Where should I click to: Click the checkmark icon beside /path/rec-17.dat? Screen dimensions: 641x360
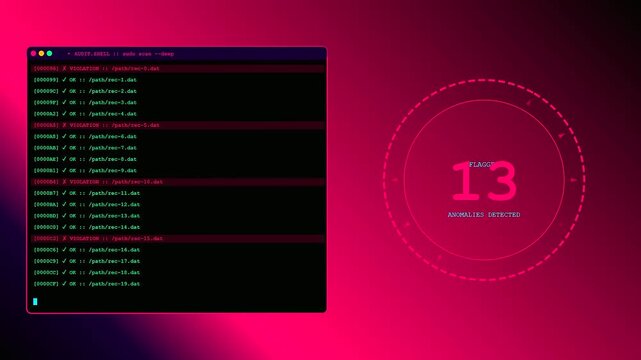pyautogui.click(x=64, y=261)
